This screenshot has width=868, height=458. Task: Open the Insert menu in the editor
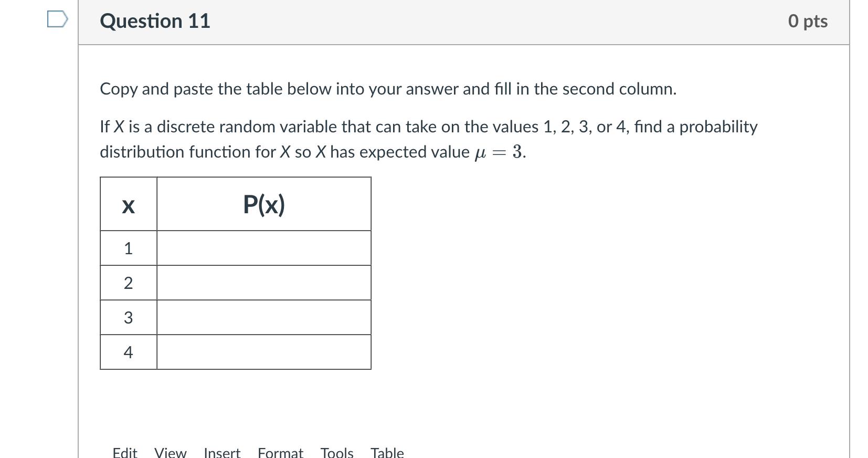pos(221,452)
